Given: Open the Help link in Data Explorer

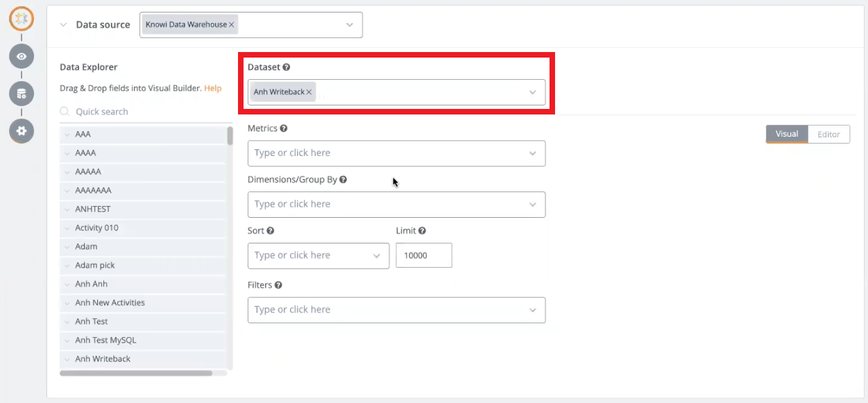Looking at the screenshot, I should (x=212, y=88).
